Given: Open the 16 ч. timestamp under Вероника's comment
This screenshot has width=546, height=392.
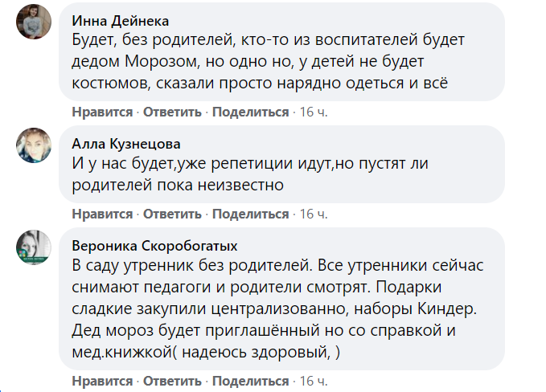Looking at the screenshot, I should click(314, 381).
